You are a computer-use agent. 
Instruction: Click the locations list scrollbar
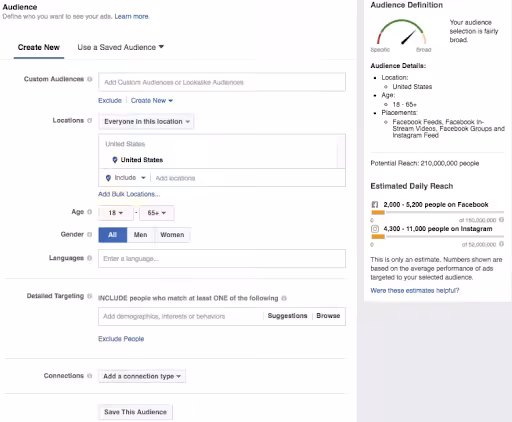(341, 152)
